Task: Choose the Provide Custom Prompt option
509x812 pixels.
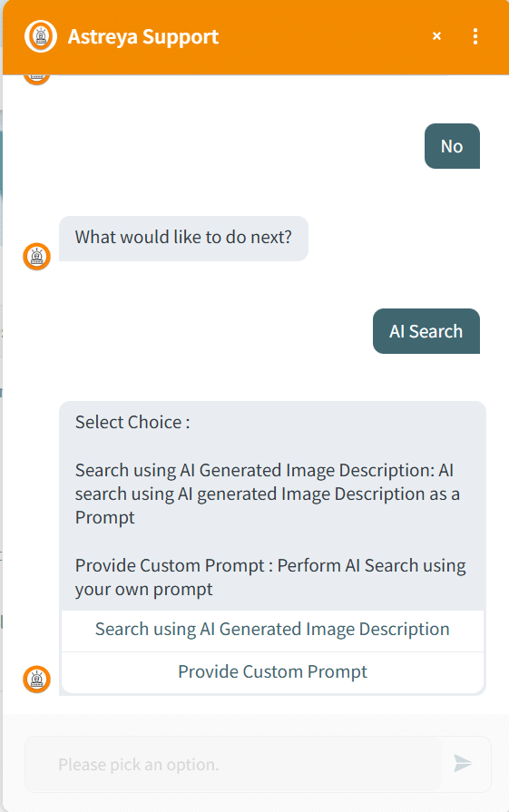Action: 272,672
